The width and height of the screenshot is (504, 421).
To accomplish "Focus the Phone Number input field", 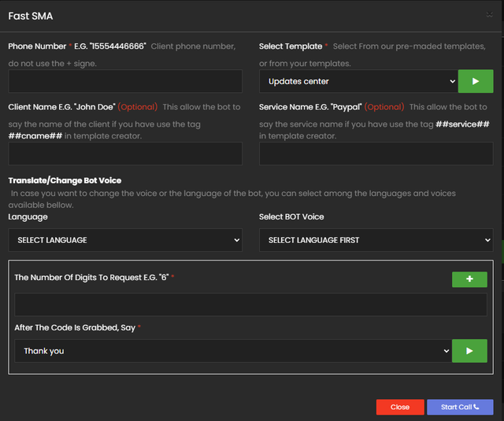I will 125,81.
